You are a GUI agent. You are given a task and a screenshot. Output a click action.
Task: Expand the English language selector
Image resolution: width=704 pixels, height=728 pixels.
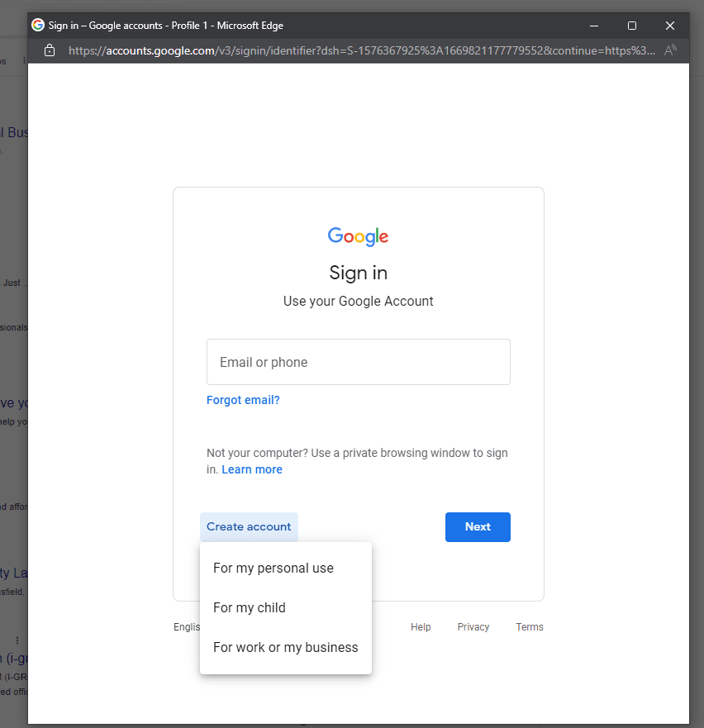pyautogui.click(x=187, y=627)
